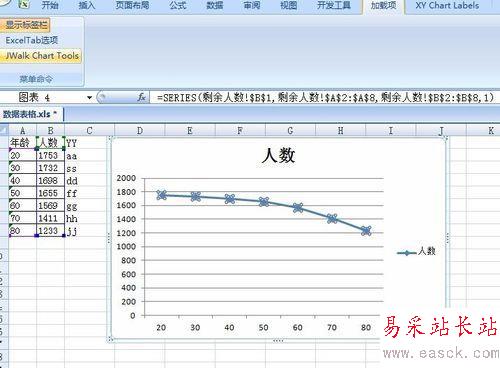
Task: Click cell with value 1569
Action: (x=50, y=206)
